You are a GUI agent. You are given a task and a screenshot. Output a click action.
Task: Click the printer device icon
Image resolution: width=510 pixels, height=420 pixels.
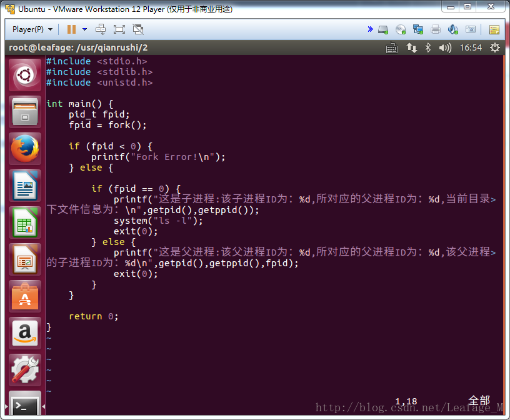tap(436, 29)
